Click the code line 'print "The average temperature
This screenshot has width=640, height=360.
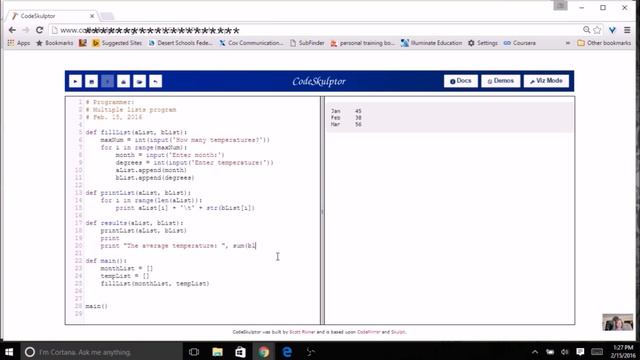point(178,246)
